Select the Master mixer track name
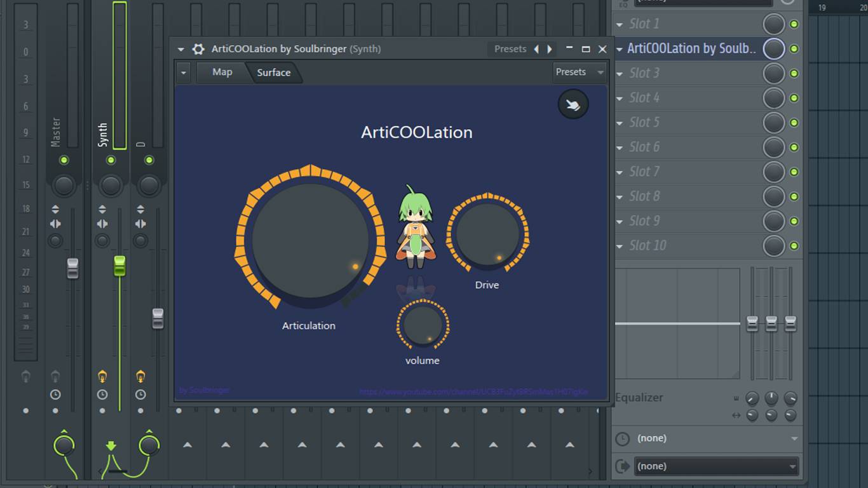 pyautogui.click(x=56, y=132)
